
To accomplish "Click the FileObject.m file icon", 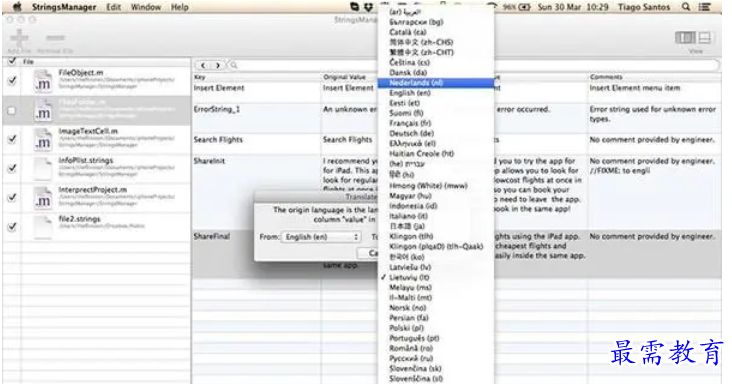I will click(x=43, y=80).
